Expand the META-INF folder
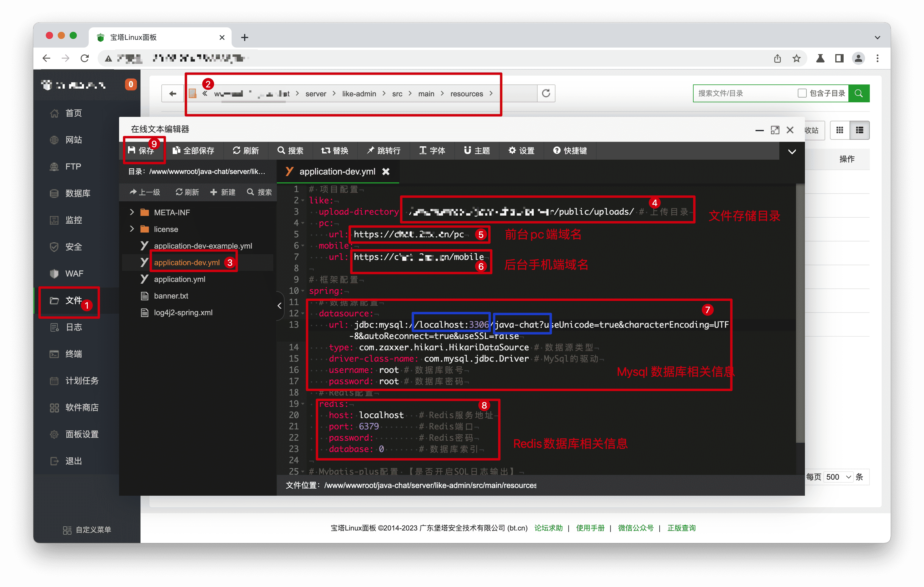This screenshot has height=587, width=924. coord(132,212)
